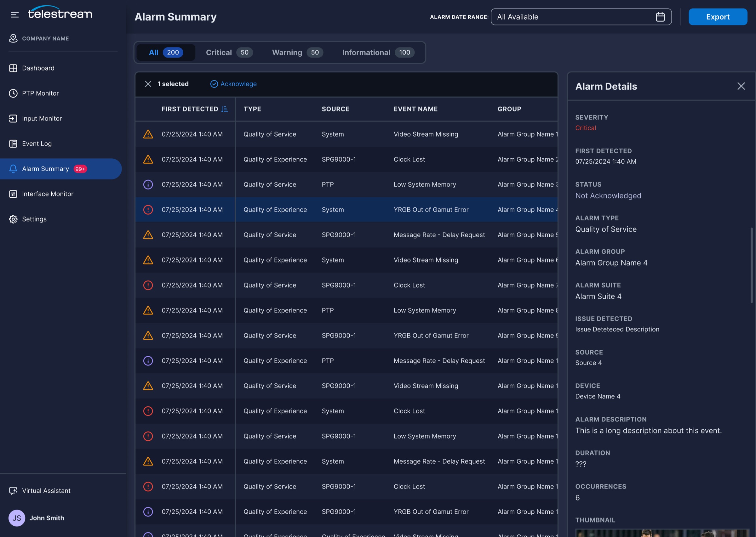Click the John Smith user name

pyautogui.click(x=47, y=518)
